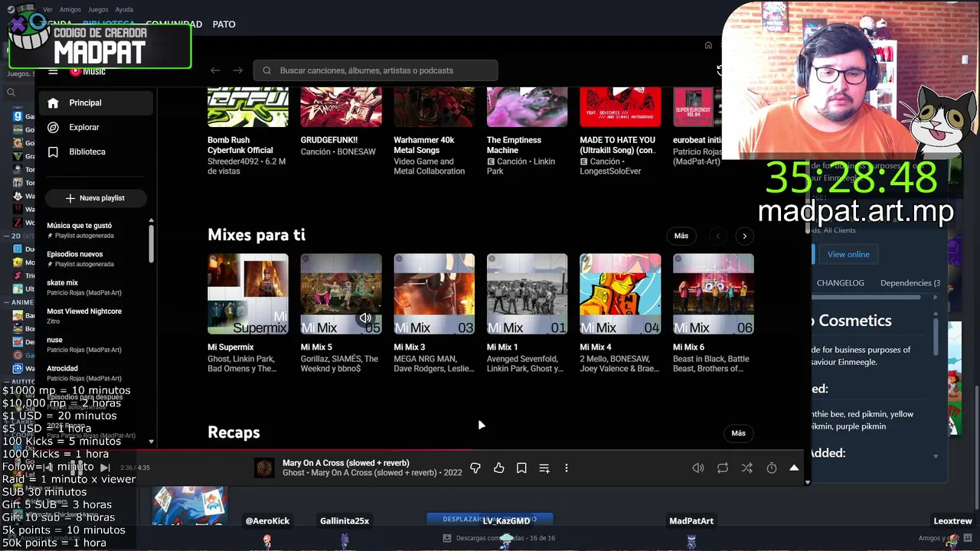The width and height of the screenshot is (980, 551).
Task: Click the View online button
Action: coord(848,254)
